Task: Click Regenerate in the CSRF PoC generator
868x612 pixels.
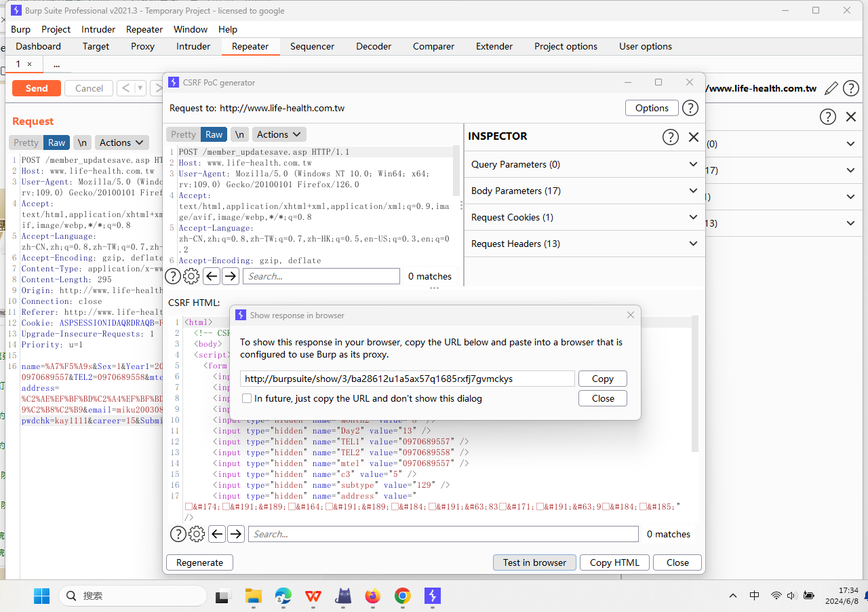Action: (x=199, y=562)
